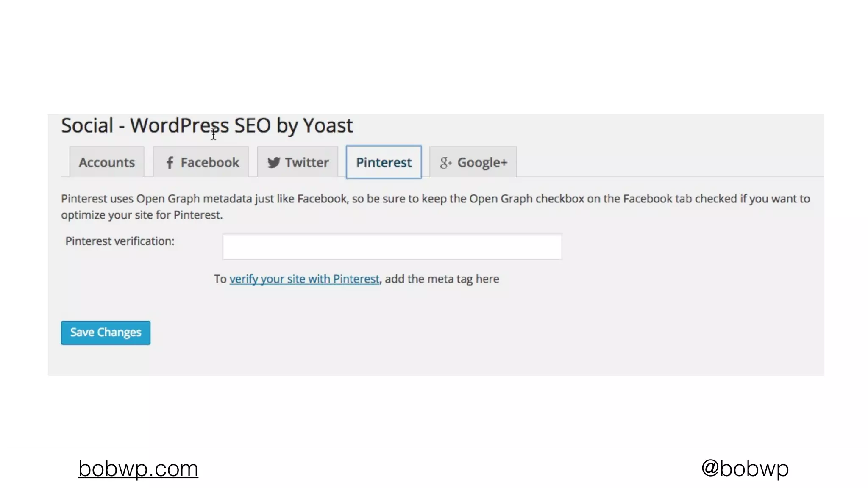Follow the bobwp.com link in the footer
The width and height of the screenshot is (868, 488).
(x=138, y=469)
